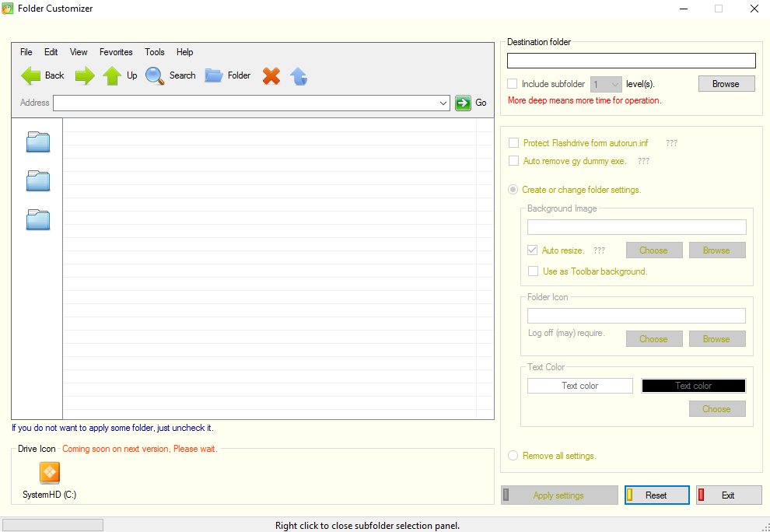
Task: Click the Background Image path field
Action: point(636,227)
